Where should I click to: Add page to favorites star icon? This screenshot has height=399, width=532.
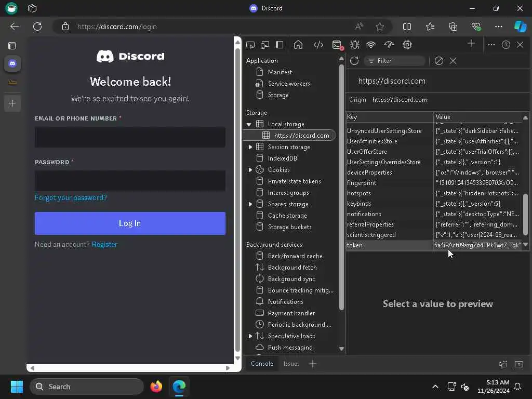tap(380, 26)
